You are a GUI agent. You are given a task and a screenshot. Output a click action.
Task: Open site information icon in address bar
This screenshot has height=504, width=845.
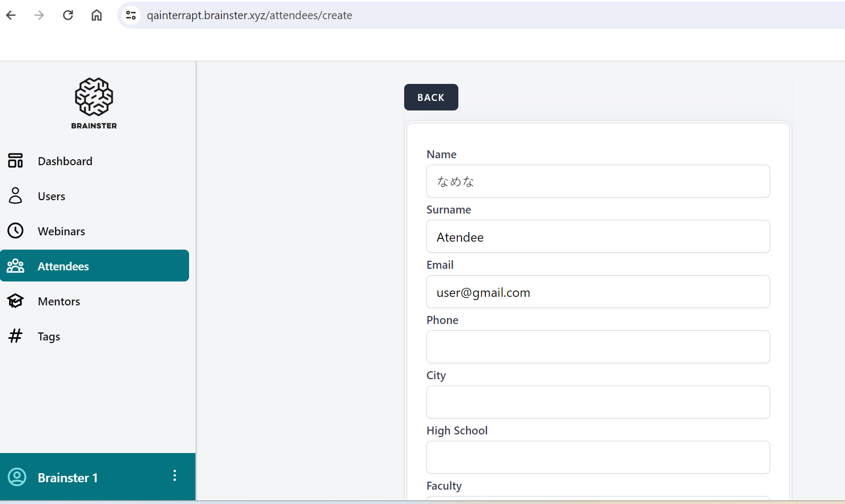pos(131,15)
